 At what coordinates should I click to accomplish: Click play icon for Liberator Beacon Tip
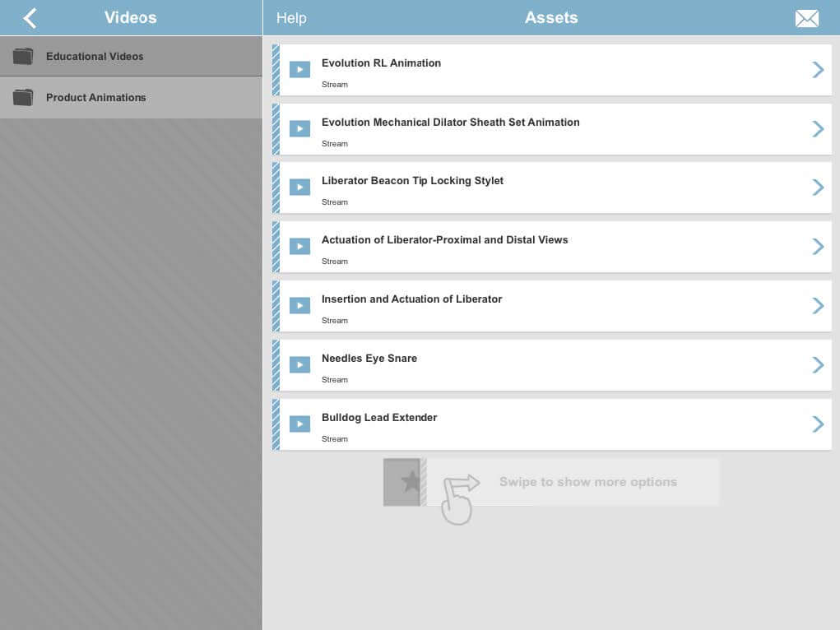point(299,188)
